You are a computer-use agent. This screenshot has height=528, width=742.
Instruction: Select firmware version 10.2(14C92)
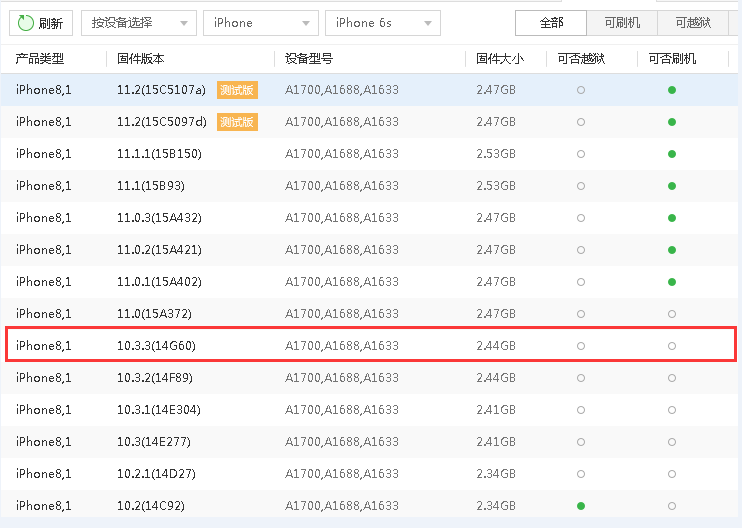[x=151, y=506]
